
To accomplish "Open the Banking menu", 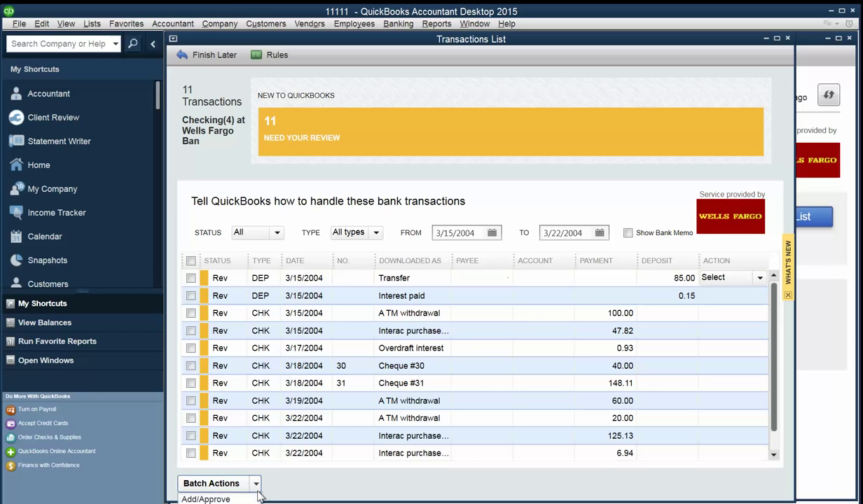I will pyautogui.click(x=398, y=23).
